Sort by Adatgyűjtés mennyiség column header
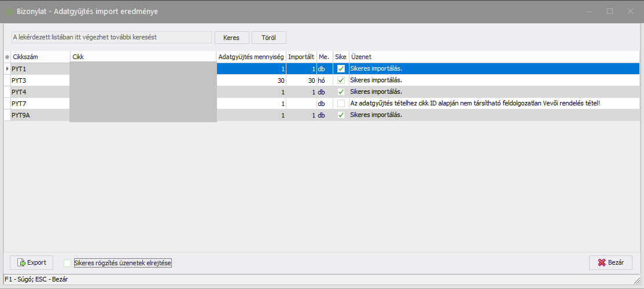Screen dimensions: 644x289 [x=251, y=57]
